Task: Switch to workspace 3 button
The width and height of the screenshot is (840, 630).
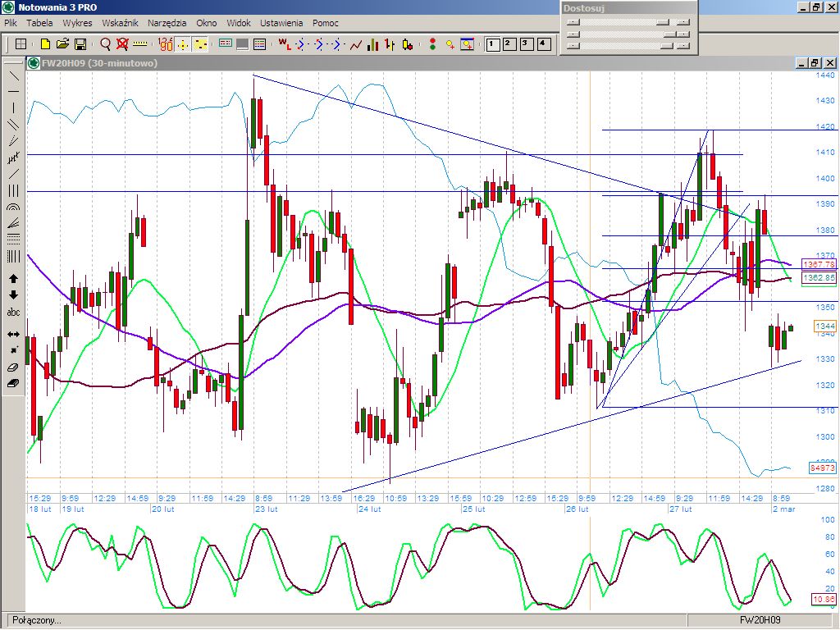Action: coord(525,44)
